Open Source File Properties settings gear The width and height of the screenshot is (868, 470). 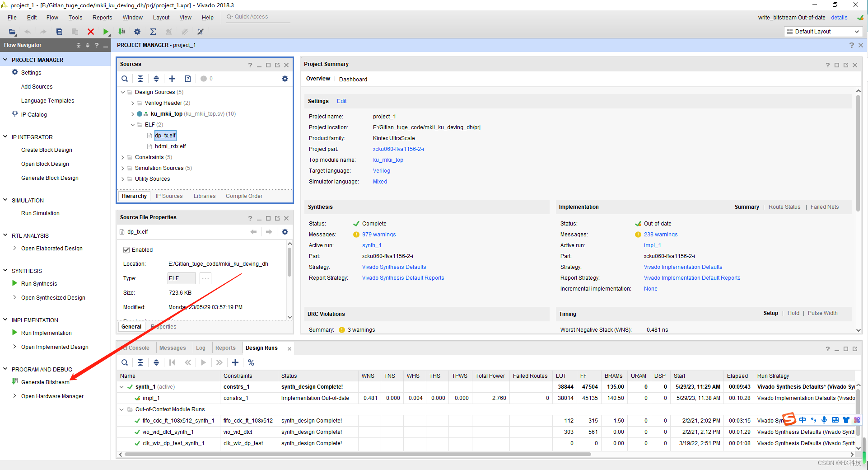(285, 232)
